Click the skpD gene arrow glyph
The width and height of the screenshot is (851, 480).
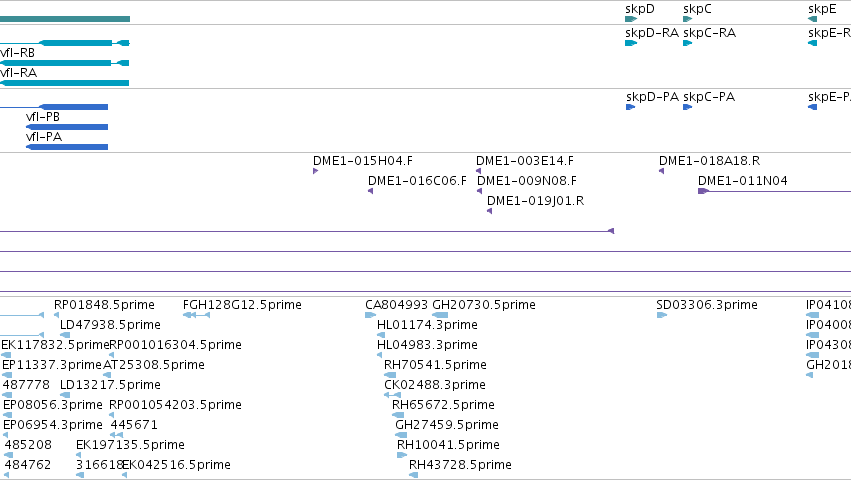click(x=631, y=19)
